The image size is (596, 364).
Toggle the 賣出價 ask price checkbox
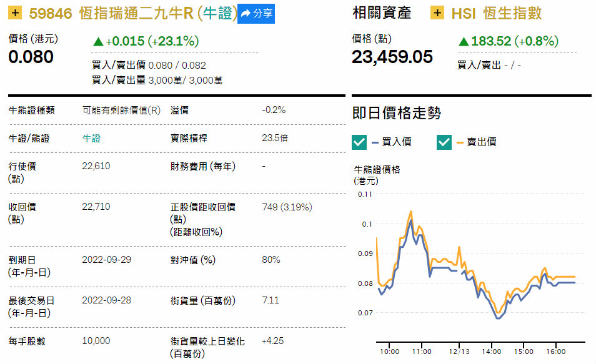[444, 142]
